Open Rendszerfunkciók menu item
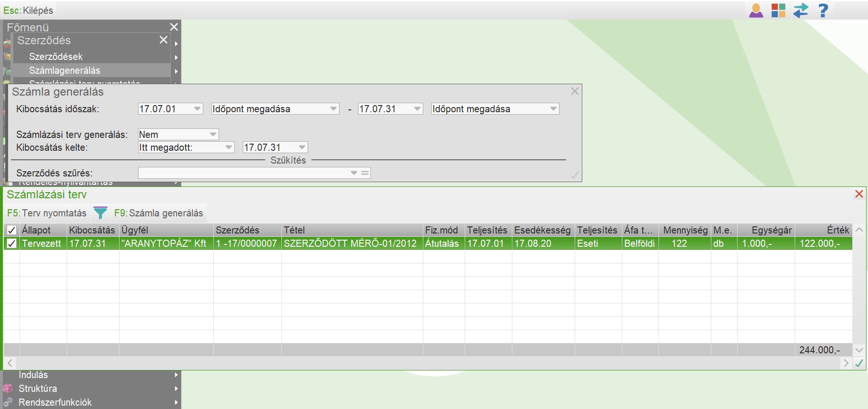 [x=55, y=402]
